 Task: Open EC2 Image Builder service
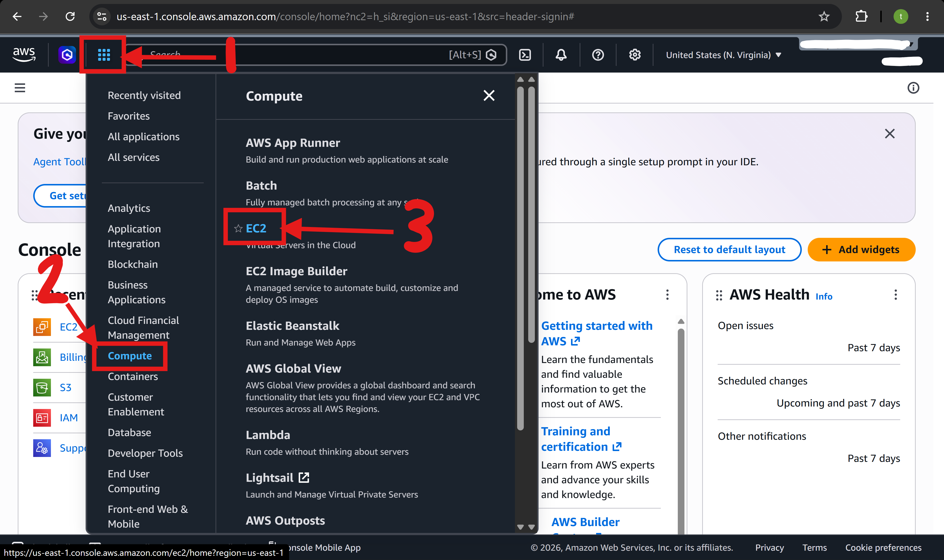pyautogui.click(x=296, y=271)
